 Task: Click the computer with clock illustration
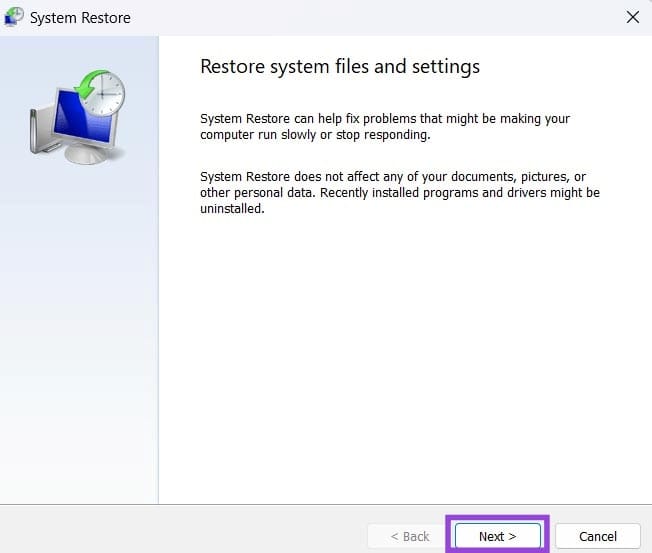(78, 117)
